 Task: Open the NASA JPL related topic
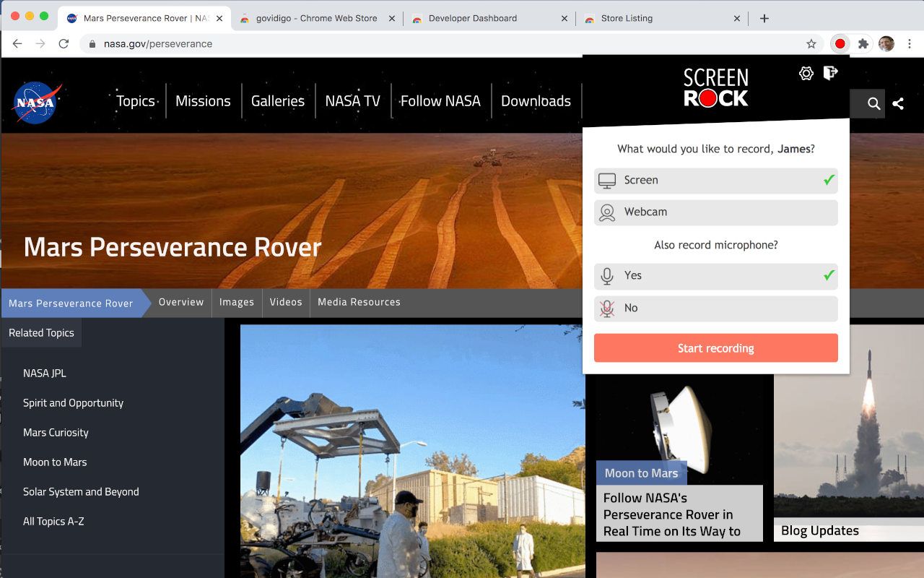(x=45, y=374)
